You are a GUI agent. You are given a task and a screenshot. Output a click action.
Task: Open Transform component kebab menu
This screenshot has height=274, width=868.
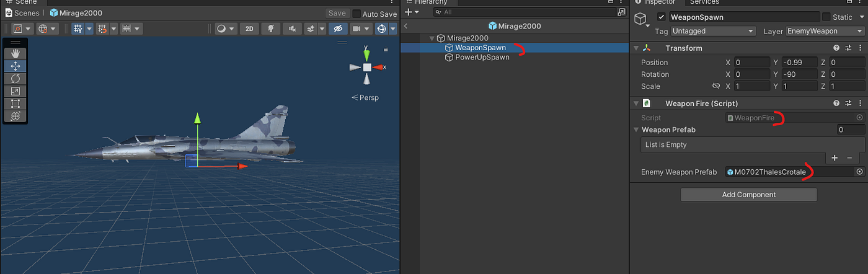[x=859, y=48]
